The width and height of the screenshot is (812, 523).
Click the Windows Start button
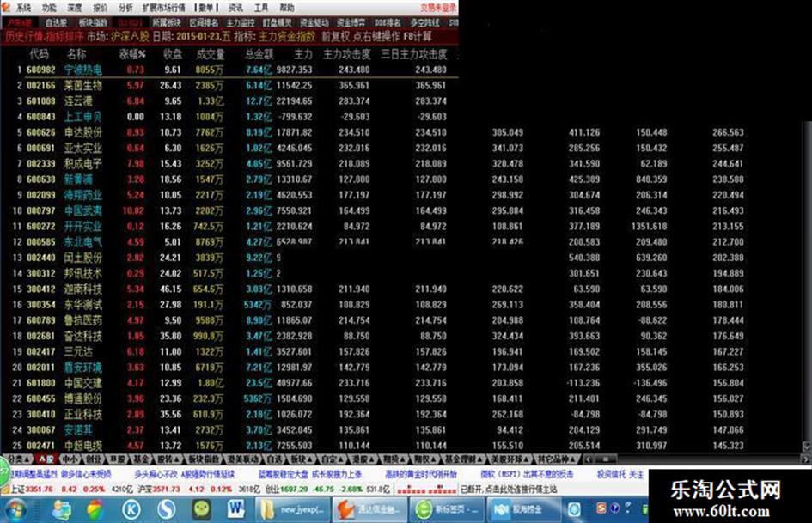point(15,510)
